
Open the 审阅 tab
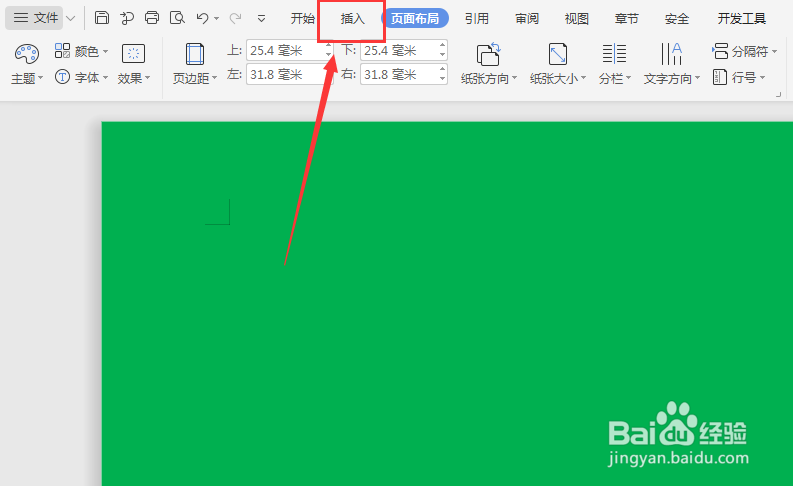(527, 19)
